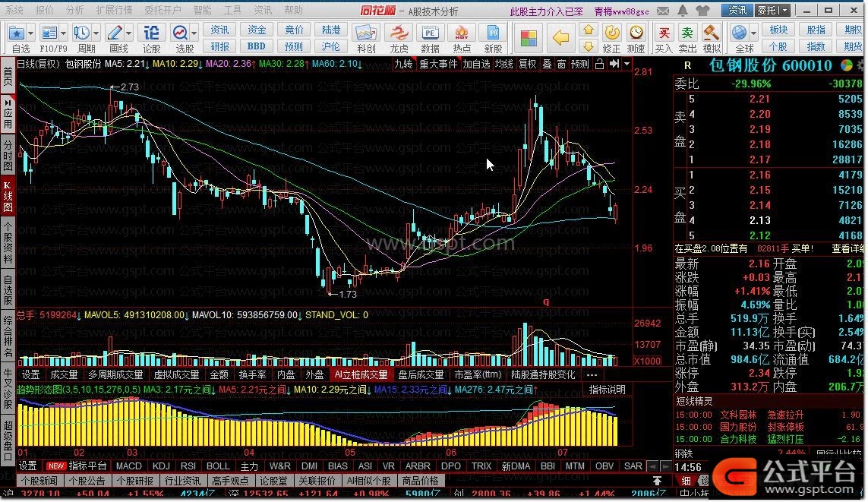Click the BBD toolbar button
This screenshot has width=868, height=502.
click(257, 46)
